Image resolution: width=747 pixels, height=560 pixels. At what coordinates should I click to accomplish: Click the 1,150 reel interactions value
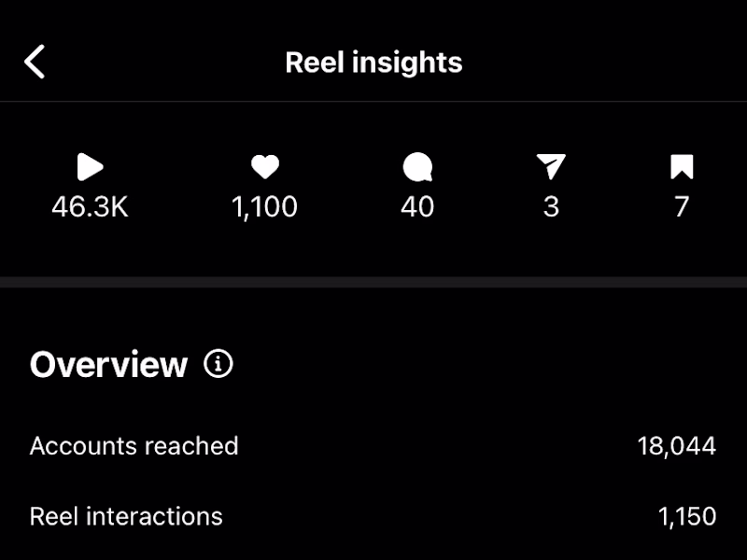tap(687, 516)
